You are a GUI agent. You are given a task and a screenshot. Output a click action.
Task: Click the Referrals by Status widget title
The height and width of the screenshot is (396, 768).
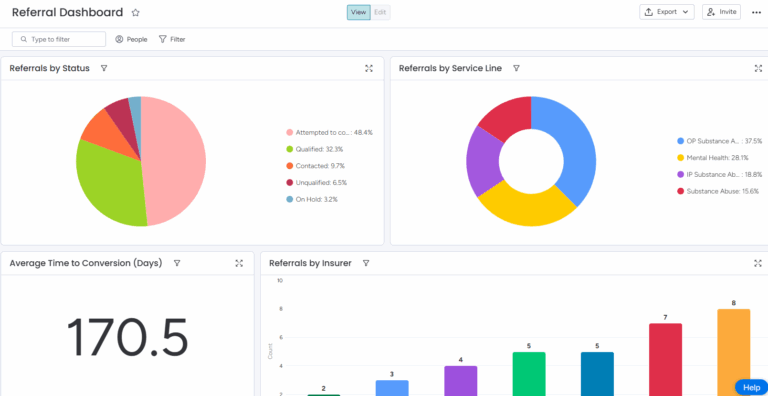(49, 68)
